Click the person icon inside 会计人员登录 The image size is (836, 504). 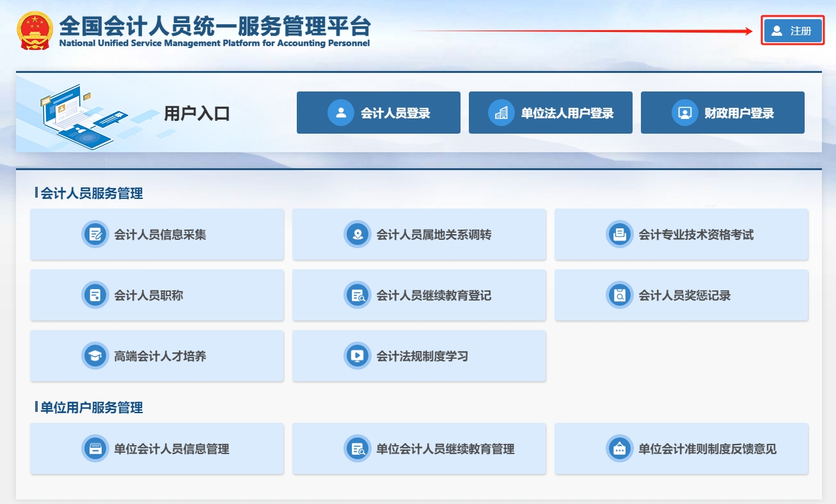tap(340, 112)
